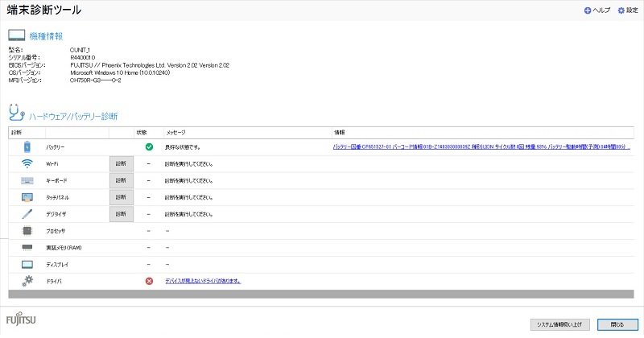
Task: Open the battery information link
Action: [481, 146]
